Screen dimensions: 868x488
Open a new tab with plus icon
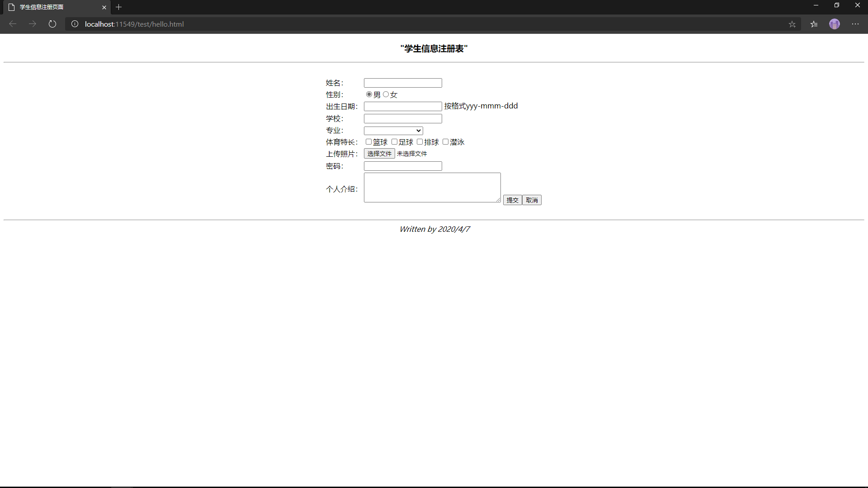click(x=119, y=7)
